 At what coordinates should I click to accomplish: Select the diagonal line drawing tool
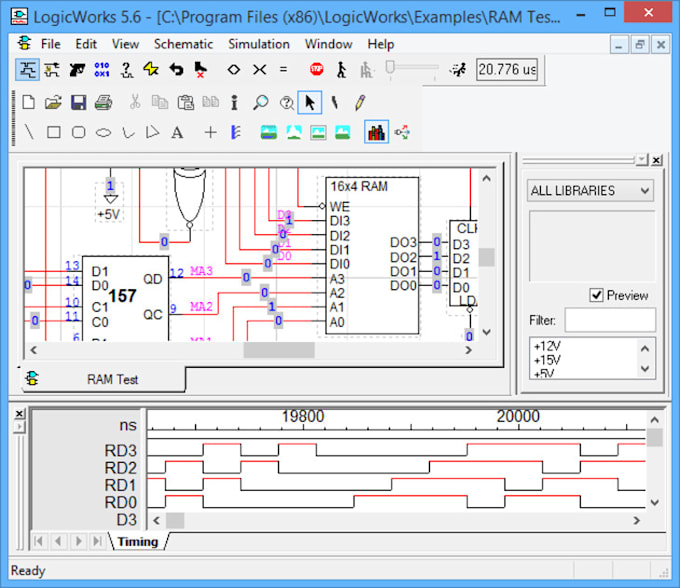[x=29, y=132]
